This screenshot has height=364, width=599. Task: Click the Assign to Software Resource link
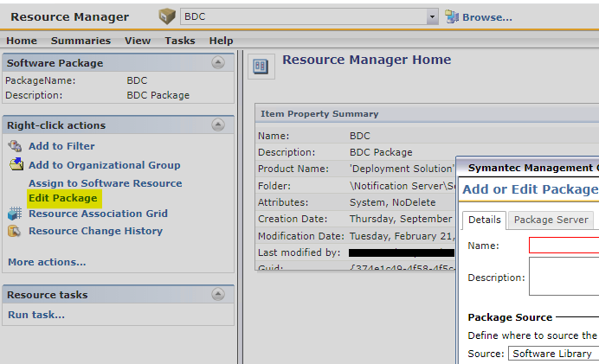point(105,183)
